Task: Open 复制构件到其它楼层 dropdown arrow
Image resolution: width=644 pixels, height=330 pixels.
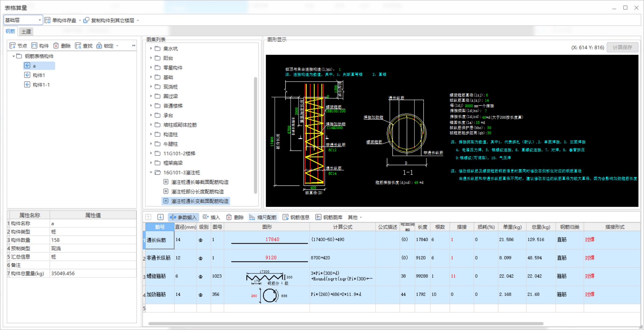Action: click(138, 21)
